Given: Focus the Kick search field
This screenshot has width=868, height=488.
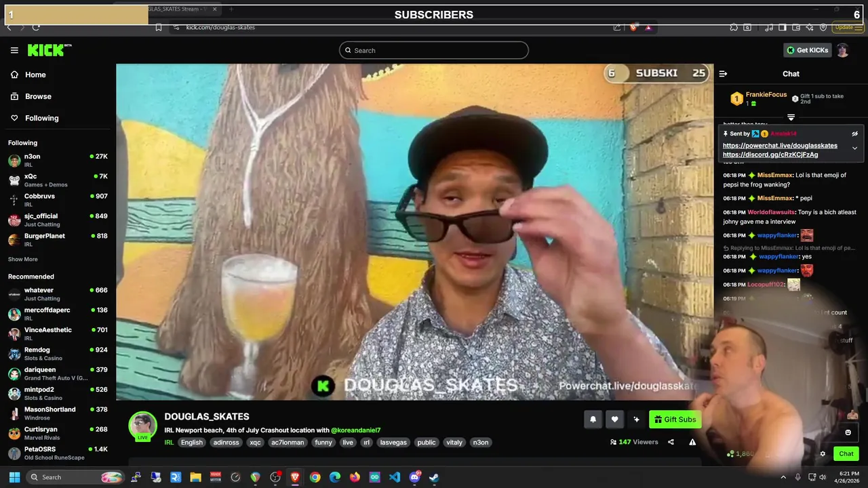Looking at the screenshot, I should click(x=434, y=50).
